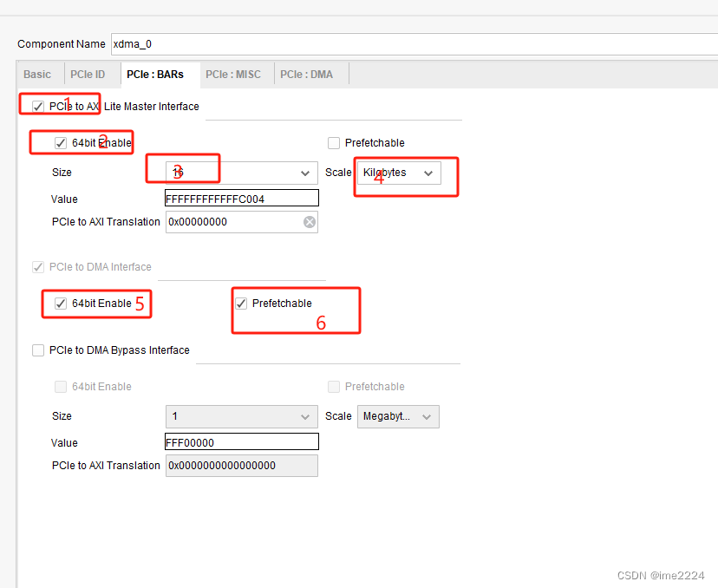Uncheck 64bit Enable for the AXI Lite BAR
718x588 pixels.
(x=60, y=142)
